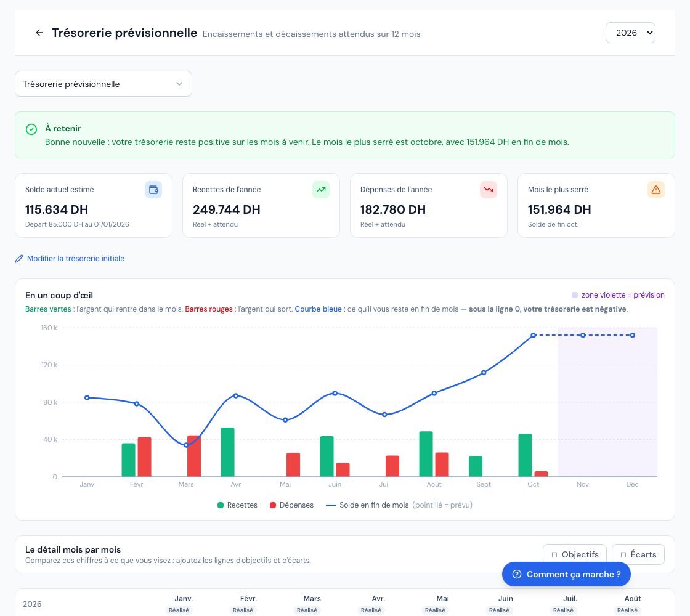Click the Nov label on chart axis

(583, 484)
